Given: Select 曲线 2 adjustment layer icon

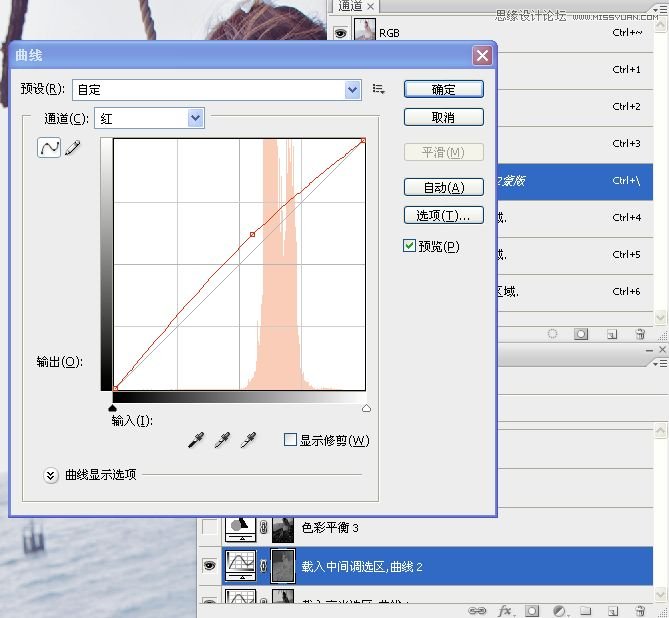Looking at the screenshot, I should [x=241, y=566].
